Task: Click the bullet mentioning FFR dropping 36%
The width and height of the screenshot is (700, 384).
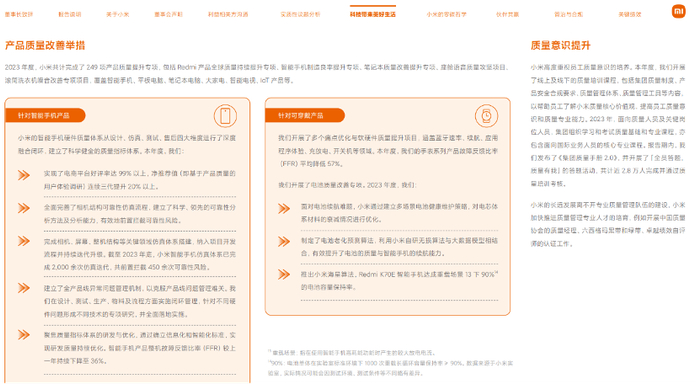Action: coord(139,348)
